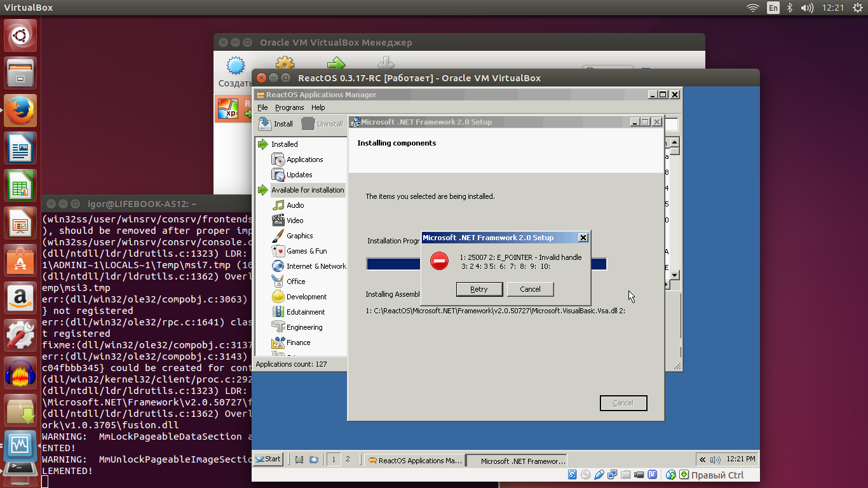Click the ReactOS Start button
The height and width of the screenshot is (488, 868).
tap(268, 459)
